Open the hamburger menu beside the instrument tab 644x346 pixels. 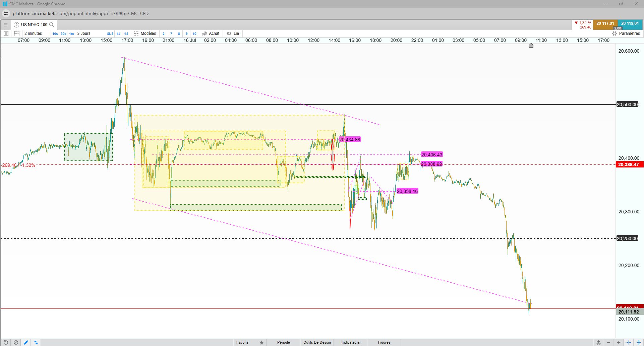coord(6,25)
